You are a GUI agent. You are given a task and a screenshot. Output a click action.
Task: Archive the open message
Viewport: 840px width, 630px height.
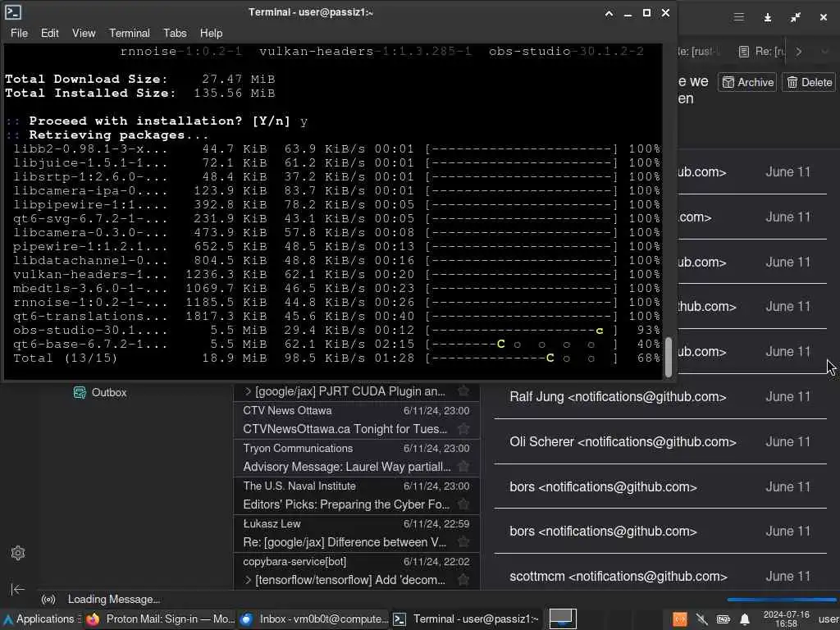pyautogui.click(x=747, y=82)
